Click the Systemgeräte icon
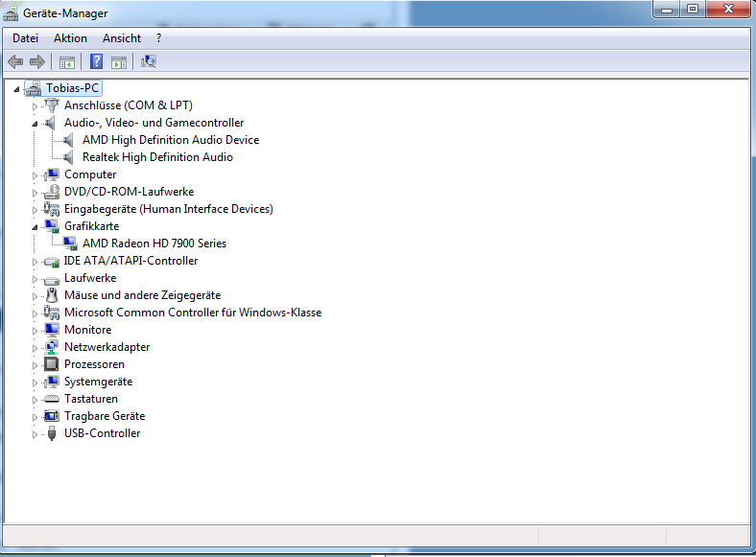 [x=52, y=382]
